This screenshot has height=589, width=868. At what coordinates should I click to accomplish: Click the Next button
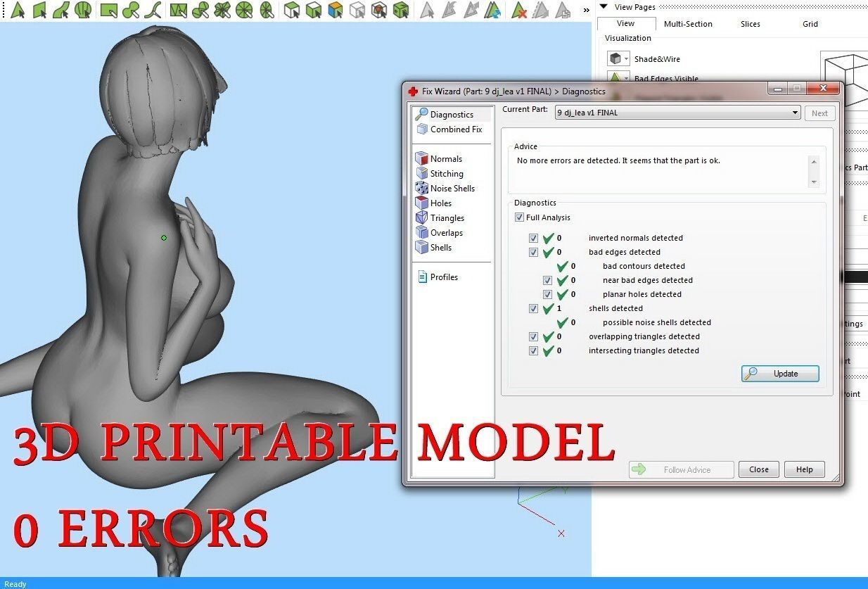pos(820,113)
